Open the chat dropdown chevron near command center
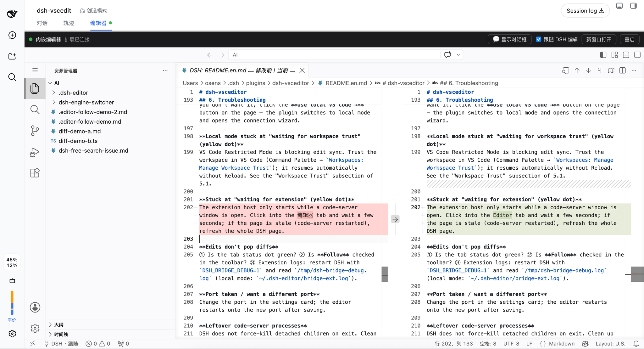Screen dimensions: 644x349 [458, 55]
